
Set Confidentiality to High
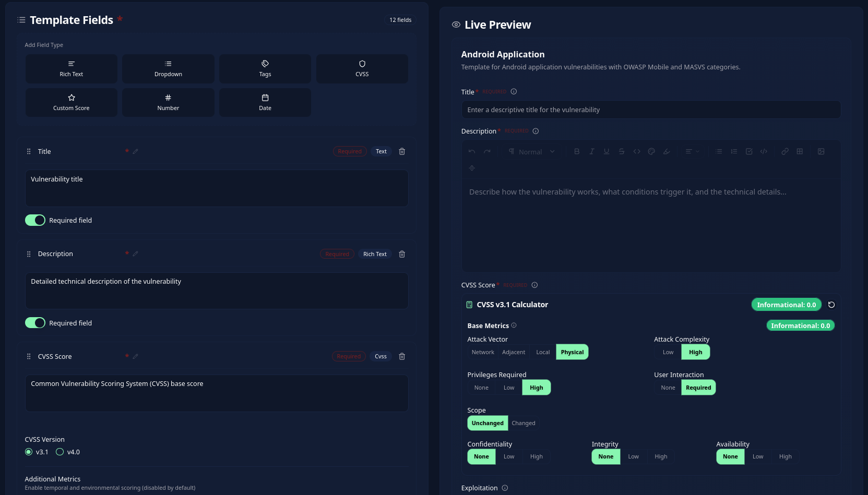tap(537, 456)
